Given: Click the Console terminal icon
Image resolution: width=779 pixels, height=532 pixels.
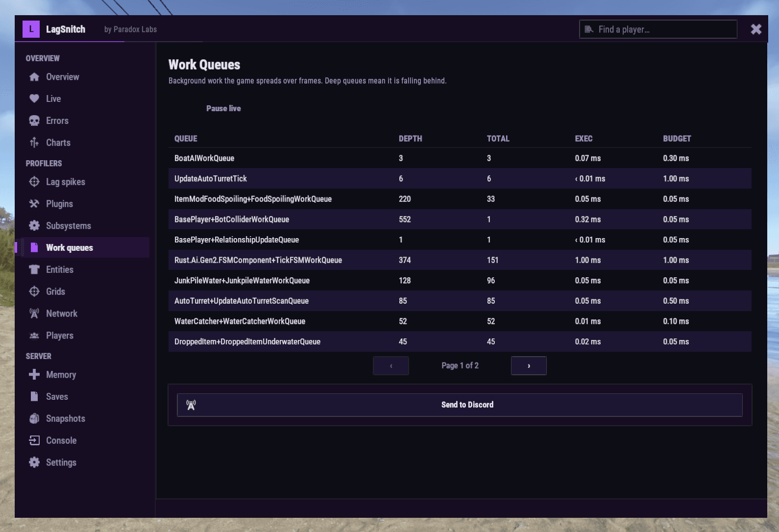Looking at the screenshot, I should [x=34, y=440].
